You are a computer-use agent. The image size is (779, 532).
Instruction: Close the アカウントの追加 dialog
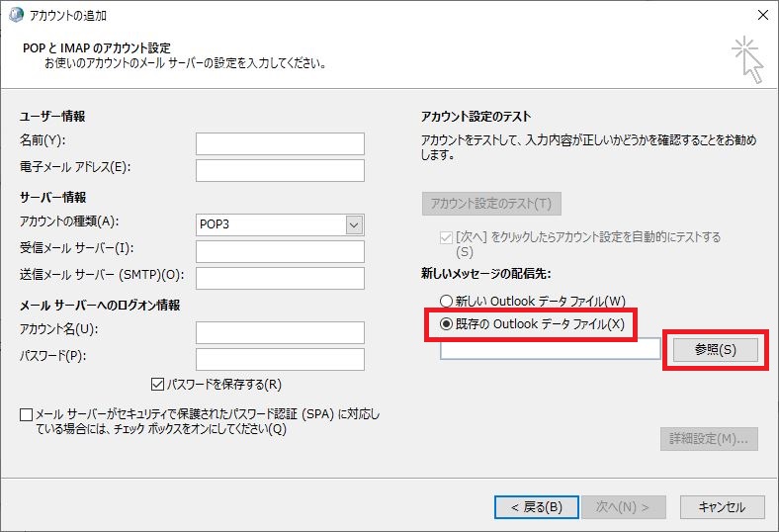763,15
